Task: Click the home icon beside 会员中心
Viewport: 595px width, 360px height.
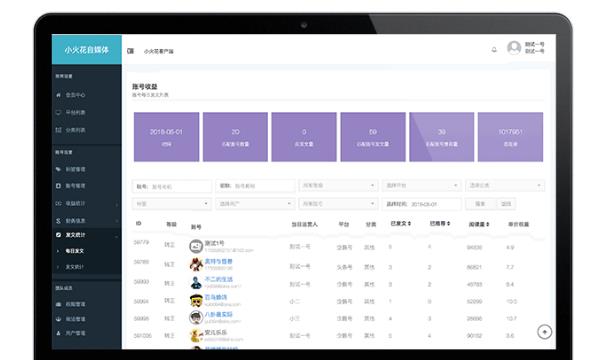Action: coord(58,95)
